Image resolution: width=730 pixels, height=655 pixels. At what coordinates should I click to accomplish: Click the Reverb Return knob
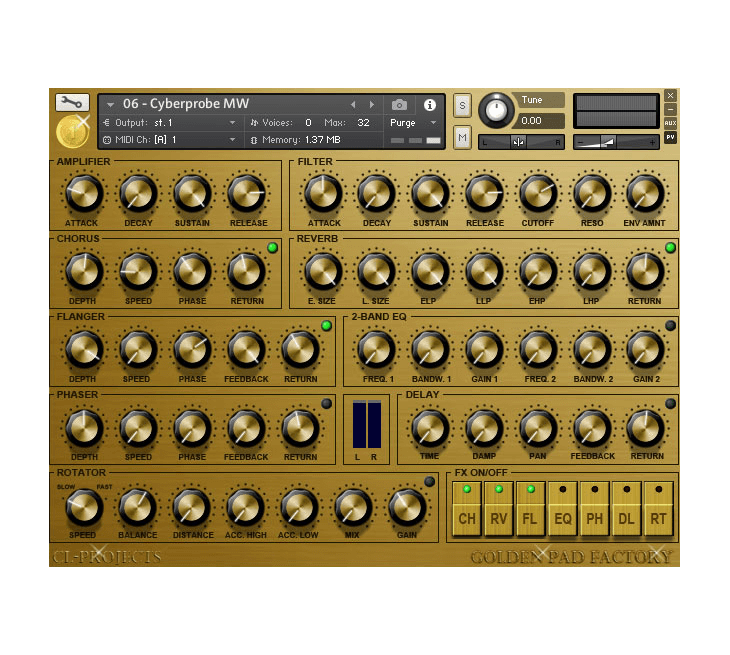click(645, 271)
